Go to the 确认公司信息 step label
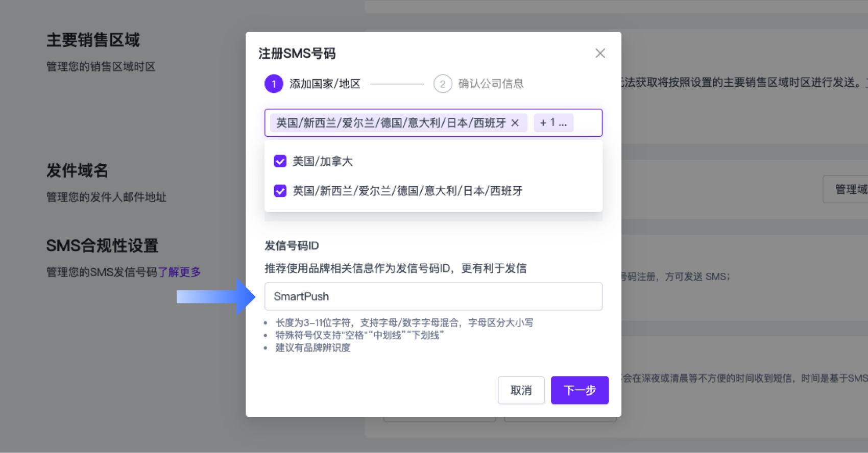Screen dimensions: 868x453 tap(491, 84)
